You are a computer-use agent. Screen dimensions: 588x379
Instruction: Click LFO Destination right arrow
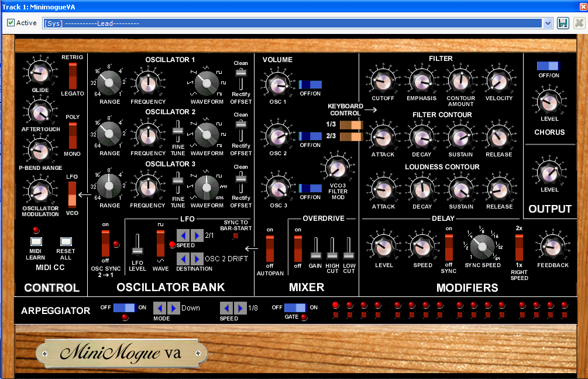[x=197, y=259]
